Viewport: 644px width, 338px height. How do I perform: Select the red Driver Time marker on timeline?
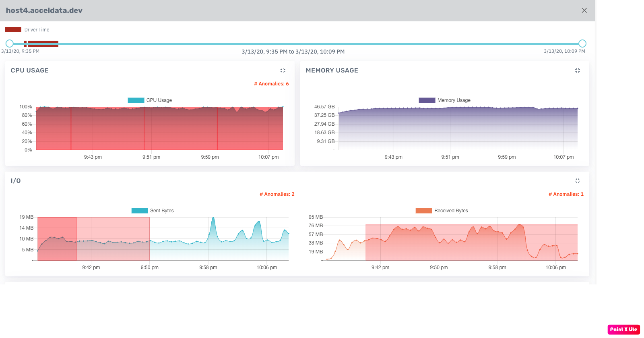(43, 44)
